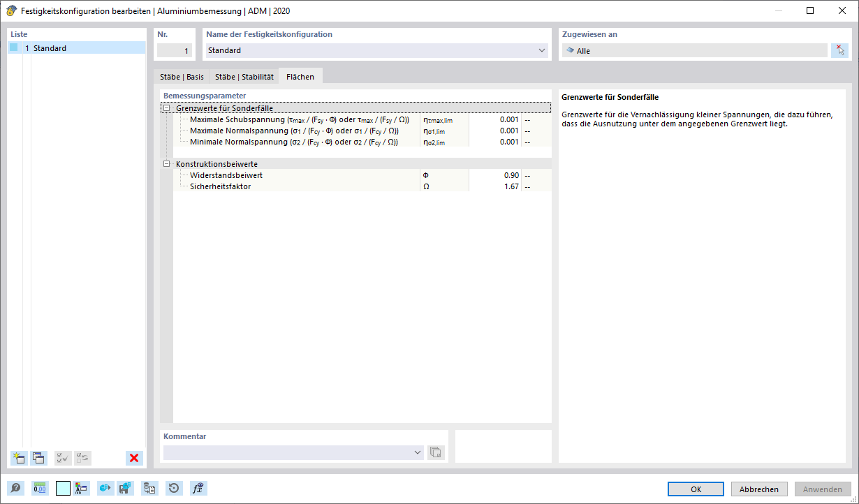Select all list items checkmark icon

coord(63,458)
